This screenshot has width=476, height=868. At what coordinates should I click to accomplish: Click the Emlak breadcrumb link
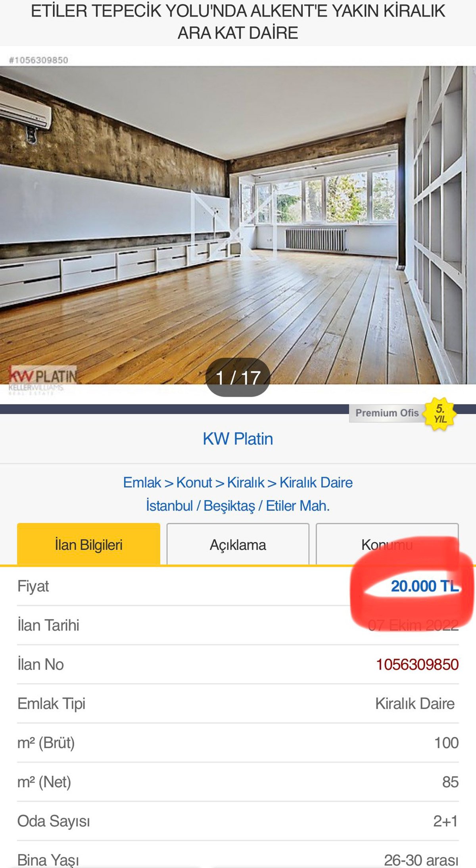(x=142, y=482)
